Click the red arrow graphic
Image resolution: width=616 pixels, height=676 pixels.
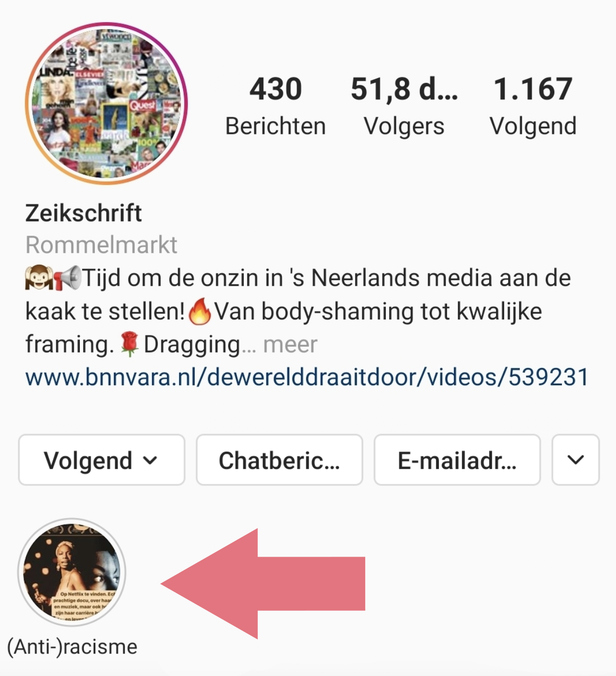pos(263,584)
